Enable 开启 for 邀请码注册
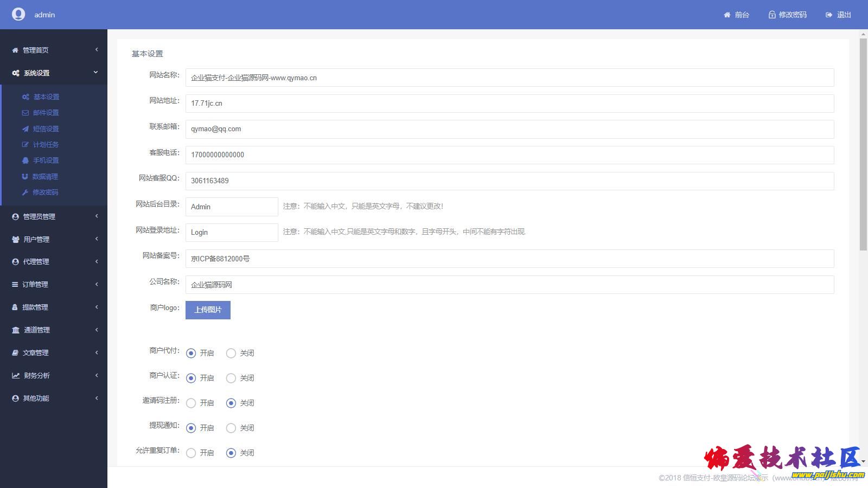868x488 pixels. coord(191,403)
